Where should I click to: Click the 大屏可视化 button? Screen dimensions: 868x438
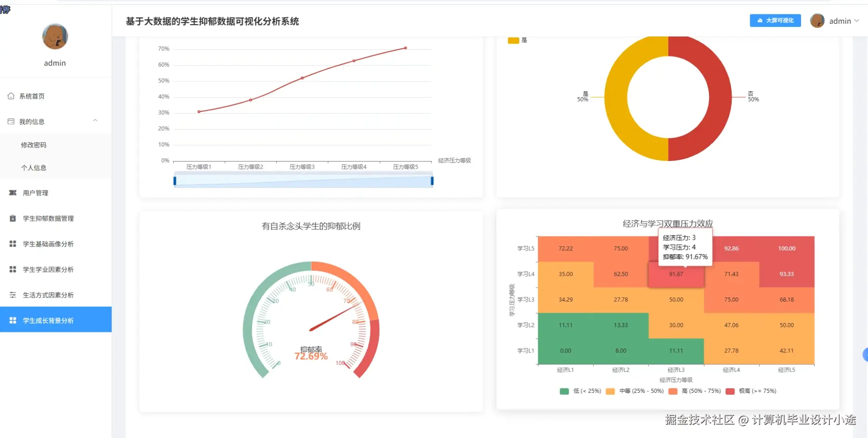775,20
